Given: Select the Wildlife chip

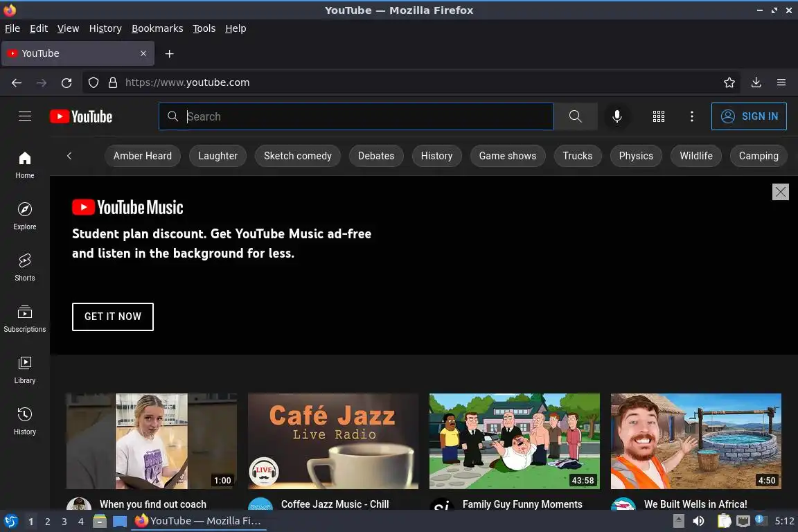Looking at the screenshot, I should coord(695,156).
